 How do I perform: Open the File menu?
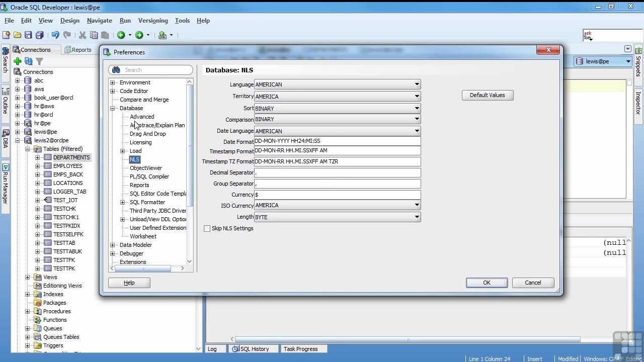(9, 21)
